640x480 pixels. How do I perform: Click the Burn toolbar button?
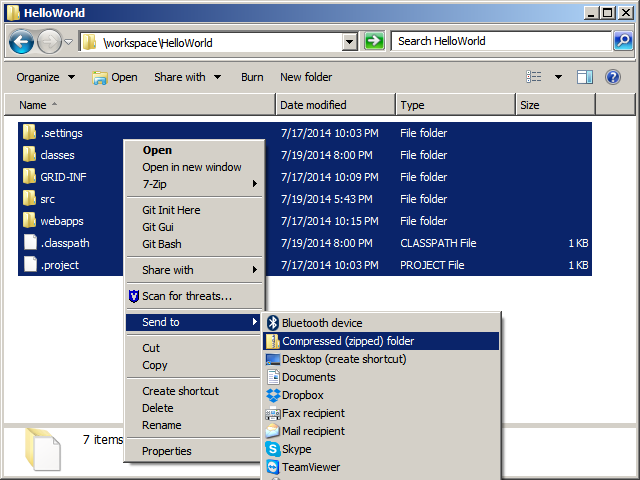[x=252, y=77]
